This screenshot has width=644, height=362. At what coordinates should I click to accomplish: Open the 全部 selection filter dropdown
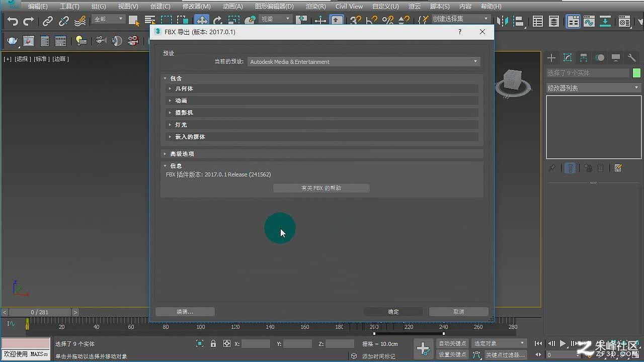pos(108,19)
